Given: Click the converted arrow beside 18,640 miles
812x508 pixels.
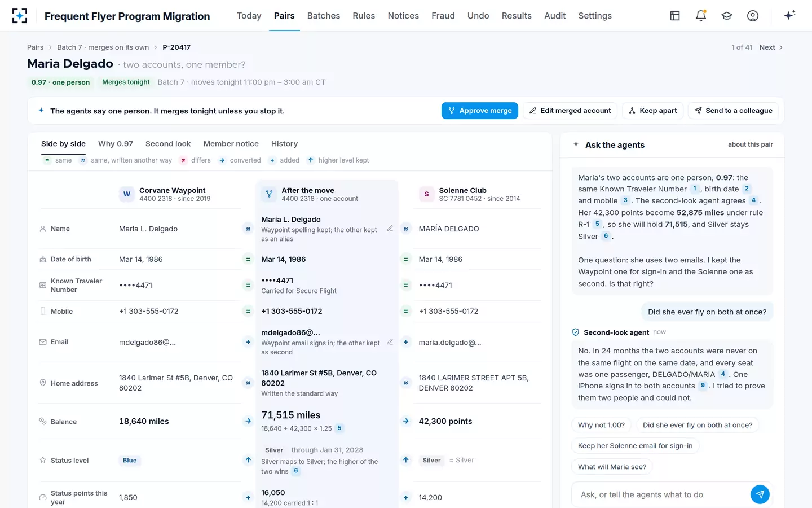Looking at the screenshot, I should [x=248, y=421].
